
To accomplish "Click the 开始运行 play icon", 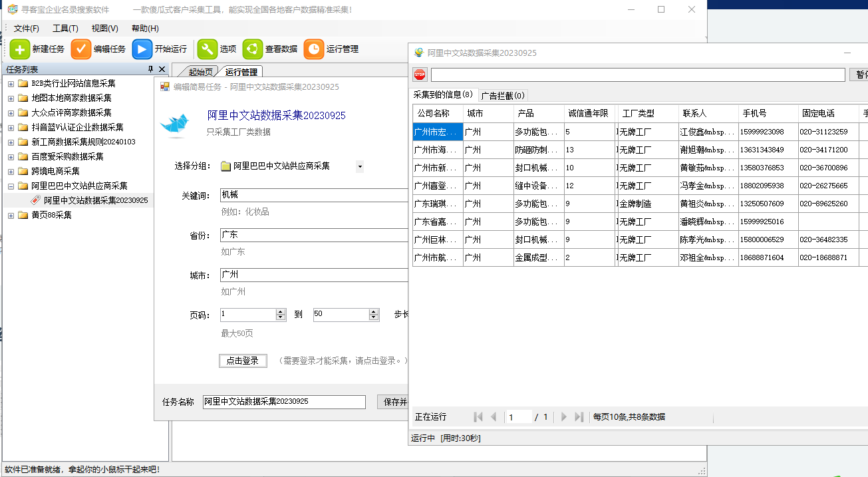I will [142, 49].
